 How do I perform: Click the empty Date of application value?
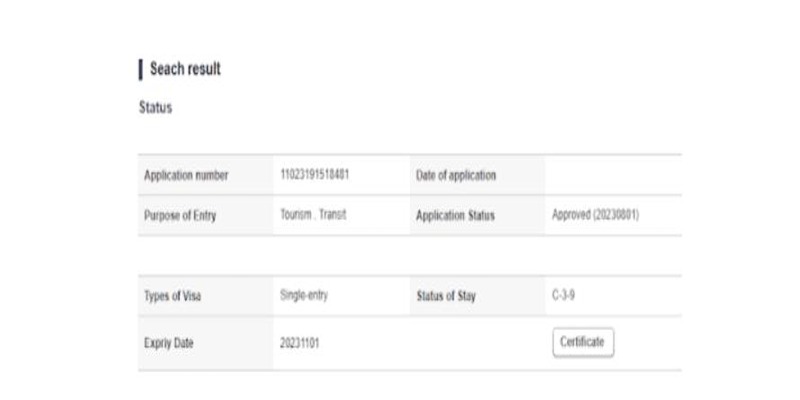612,175
